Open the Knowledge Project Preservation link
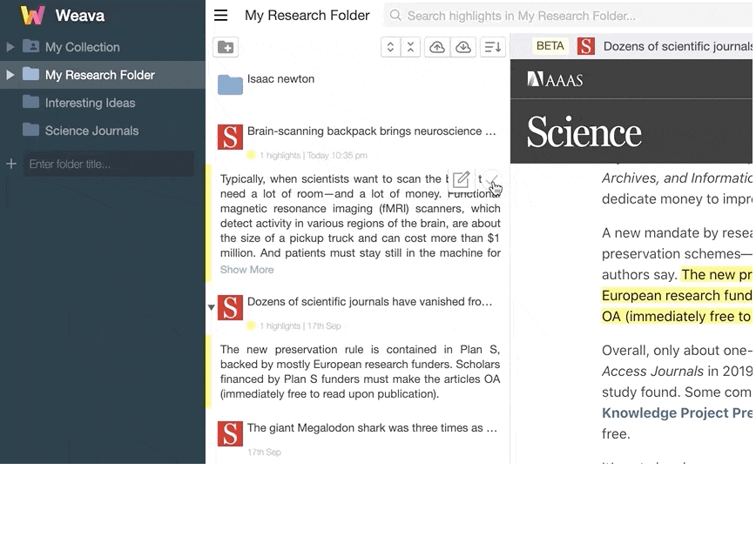 [677, 412]
